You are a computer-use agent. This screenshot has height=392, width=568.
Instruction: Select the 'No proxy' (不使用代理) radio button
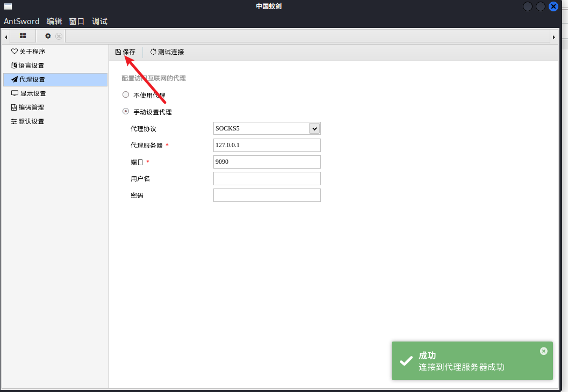click(126, 95)
